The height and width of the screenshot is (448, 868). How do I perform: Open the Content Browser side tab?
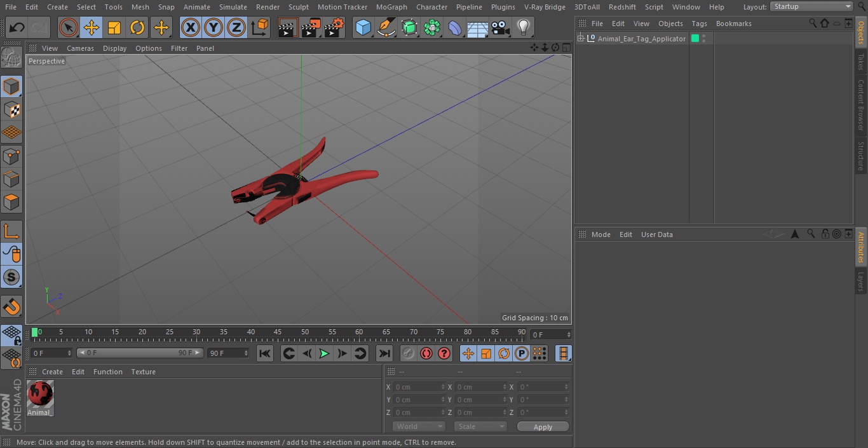[861, 105]
